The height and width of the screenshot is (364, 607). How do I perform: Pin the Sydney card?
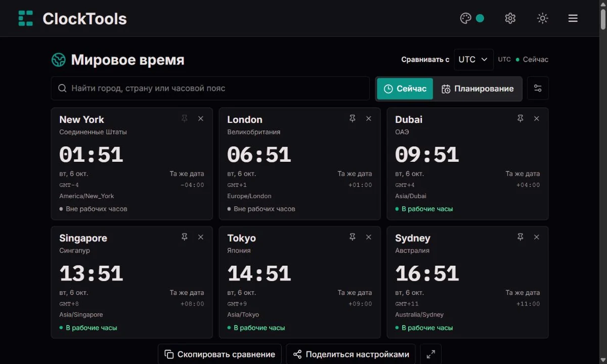click(521, 237)
